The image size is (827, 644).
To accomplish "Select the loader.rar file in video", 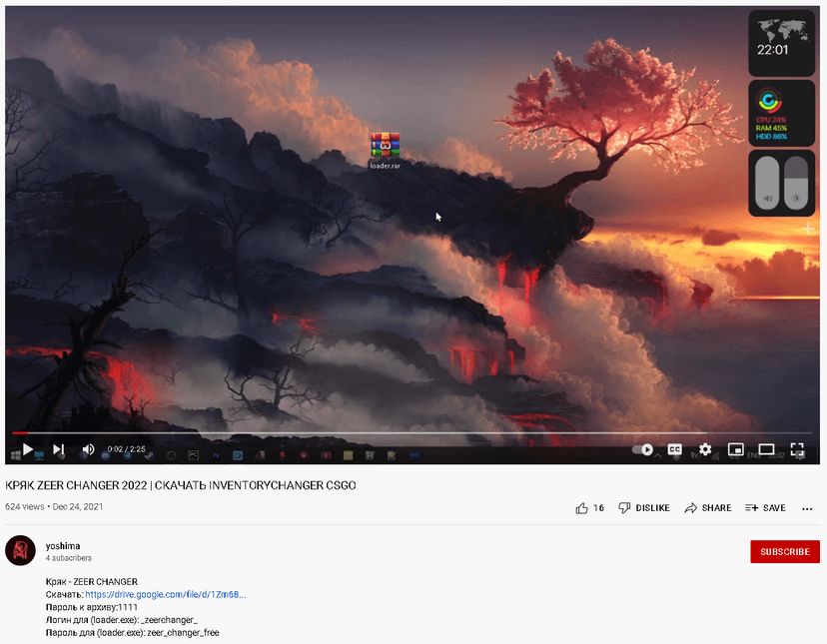I will [385, 151].
